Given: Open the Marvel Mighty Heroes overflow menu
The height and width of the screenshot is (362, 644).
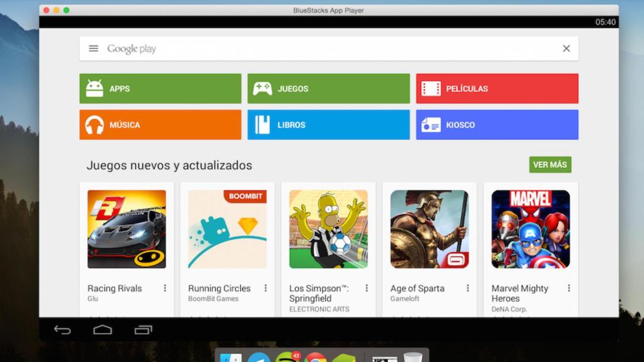Looking at the screenshot, I should (x=568, y=287).
